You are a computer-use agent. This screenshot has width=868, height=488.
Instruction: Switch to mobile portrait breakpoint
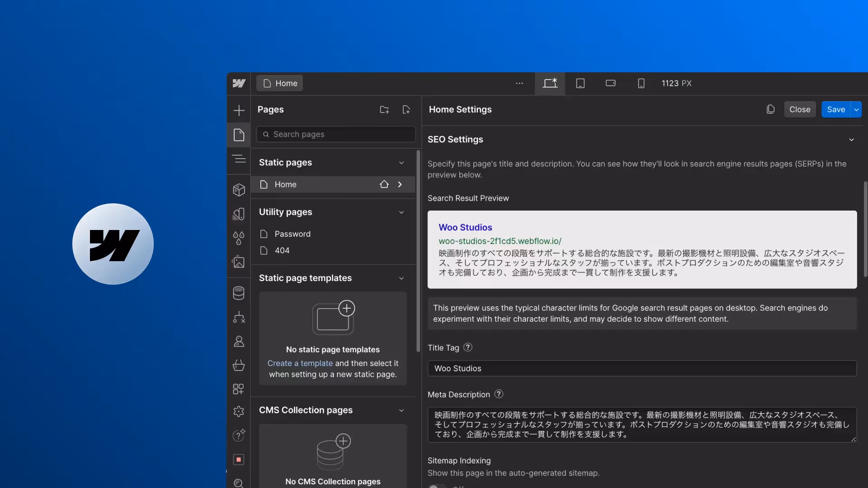pos(641,83)
